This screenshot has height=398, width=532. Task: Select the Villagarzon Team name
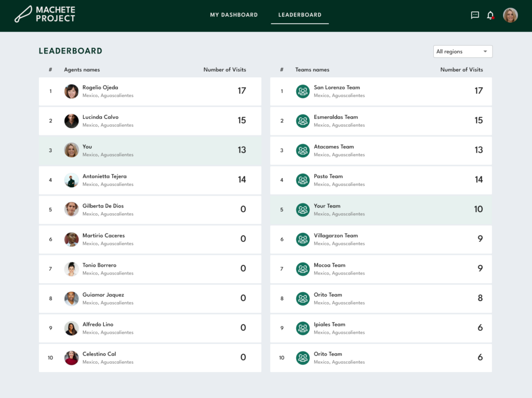click(x=336, y=236)
